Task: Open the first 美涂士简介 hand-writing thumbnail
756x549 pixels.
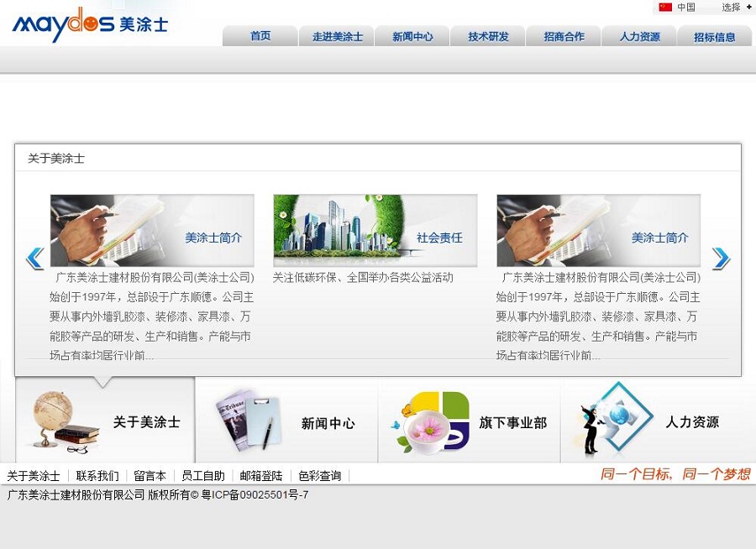Action: coord(152,230)
